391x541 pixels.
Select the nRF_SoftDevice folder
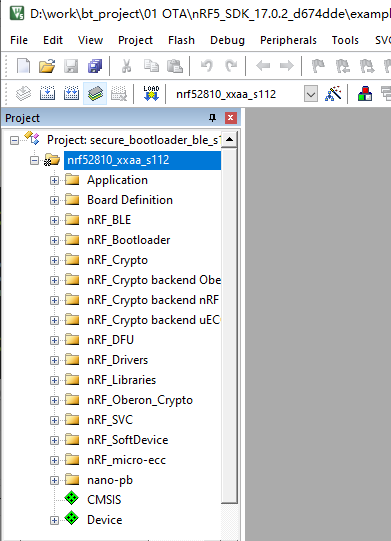128,440
